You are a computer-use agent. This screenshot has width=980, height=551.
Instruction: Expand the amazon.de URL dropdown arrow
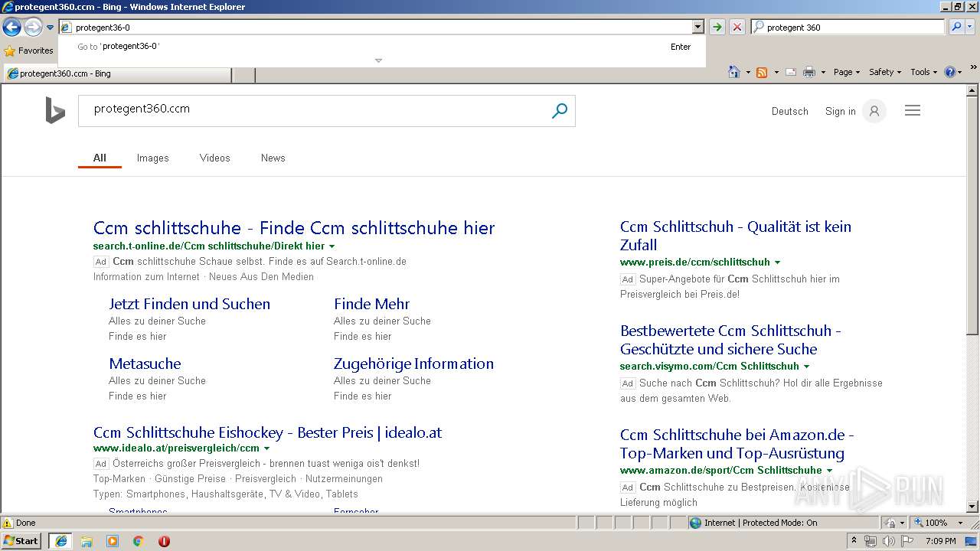829,471
